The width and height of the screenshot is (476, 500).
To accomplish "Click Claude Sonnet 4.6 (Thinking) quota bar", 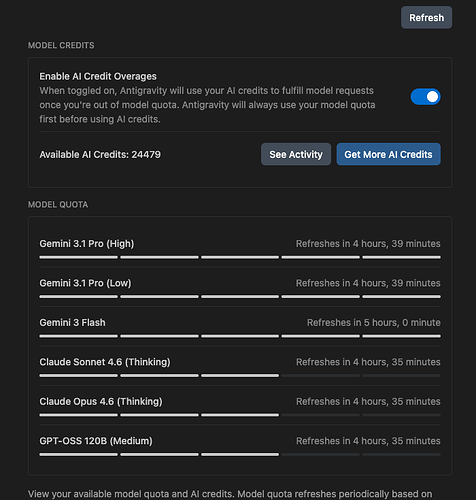I will coord(240,376).
